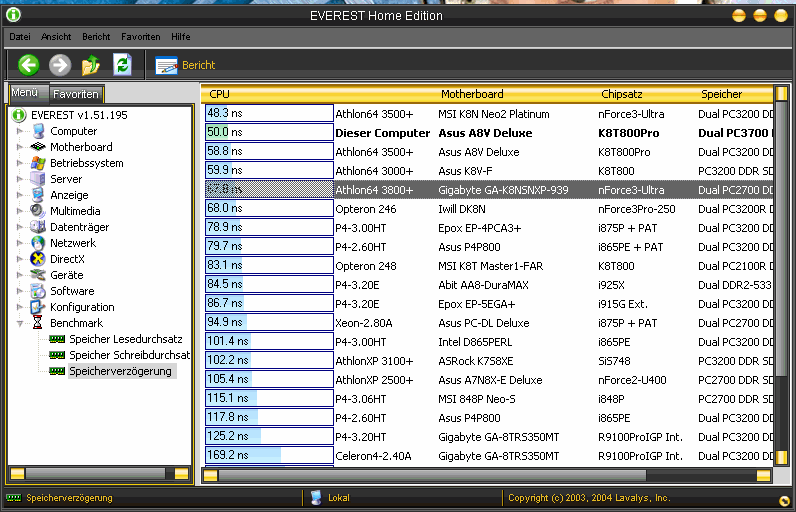Click the Betriebssystem Windows flag icon

tap(38, 163)
